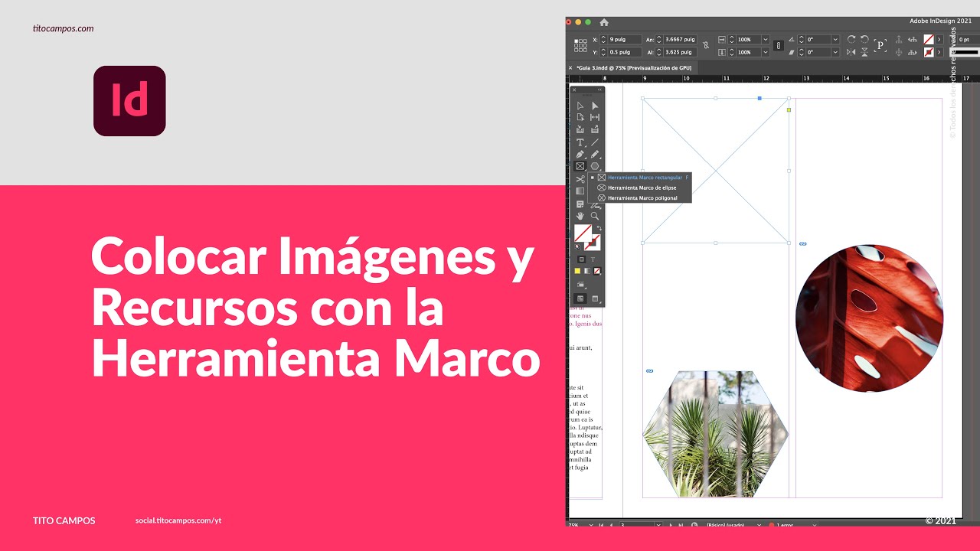Toggle constrain scale proportions link

779,45
